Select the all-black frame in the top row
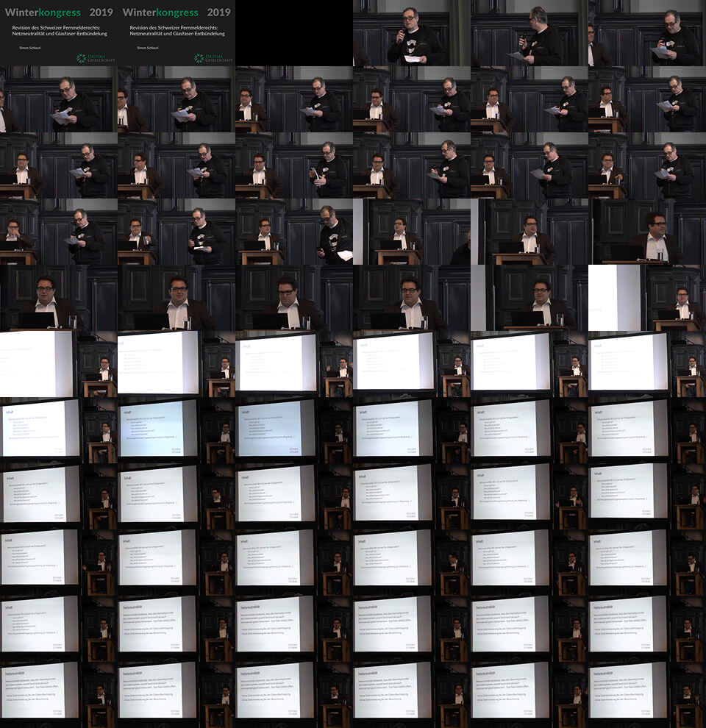The image size is (706, 728). tap(294, 33)
